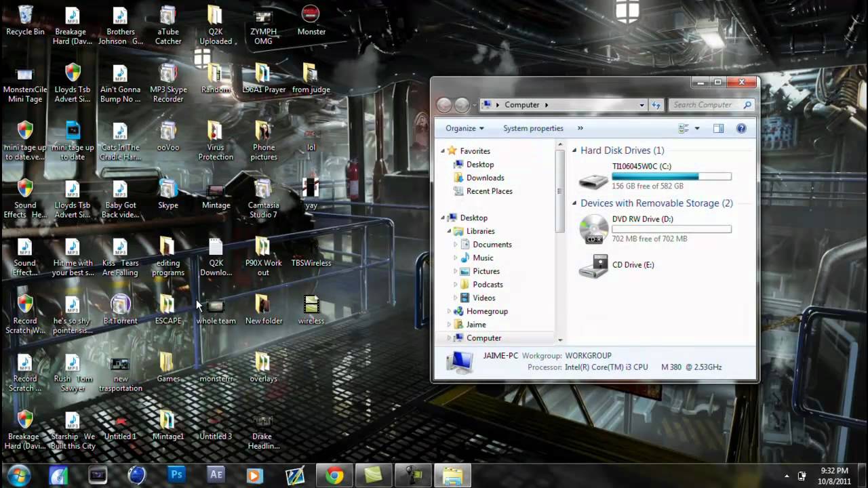This screenshot has height=488, width=868.
Task: Click the System properties command
Action: point(533,128)
